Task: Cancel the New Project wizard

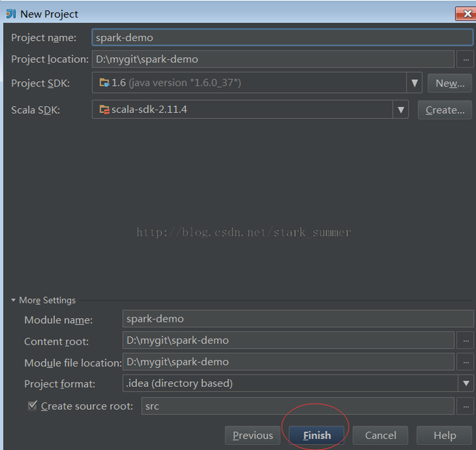Action: (x=380, y=435)
